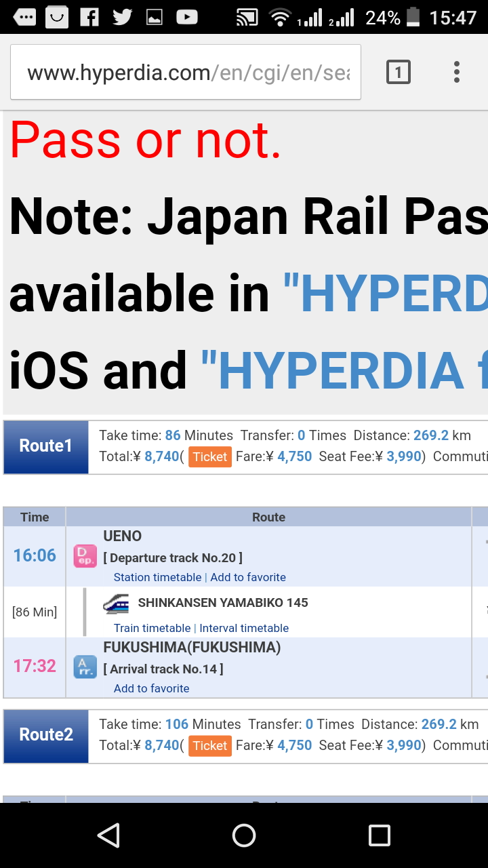This screenshot has height=868, width=488.
Task: Tap Route1 total price 8,740
Action: coord(161,456)
